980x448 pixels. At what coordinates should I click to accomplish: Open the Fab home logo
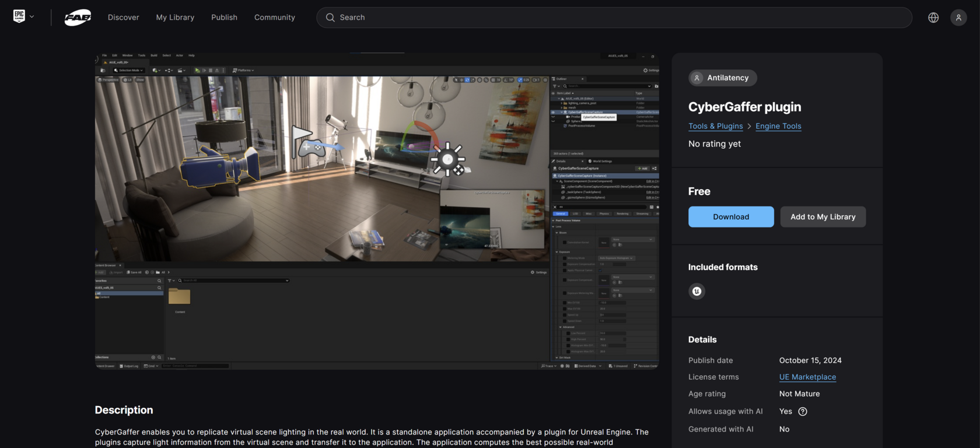pyautogui.click(x=78, y=17)
